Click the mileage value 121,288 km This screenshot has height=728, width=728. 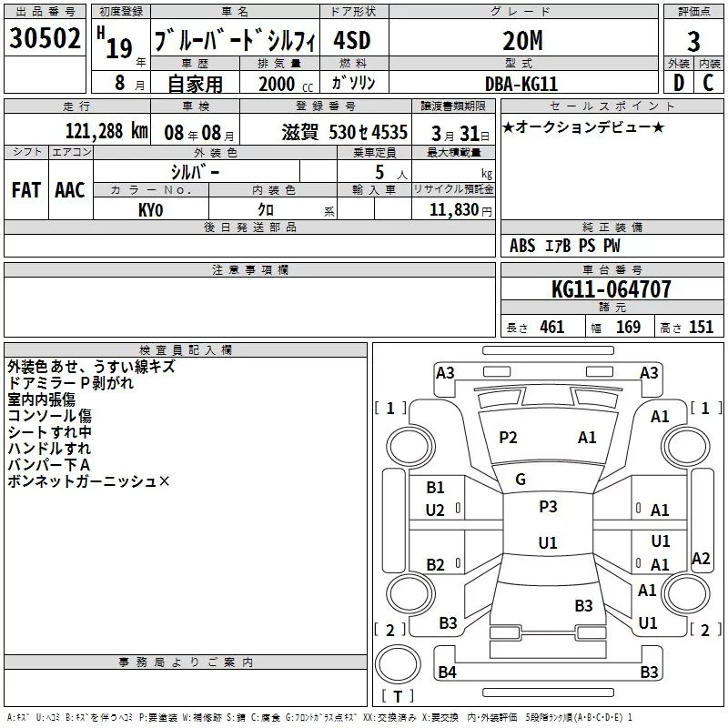[x=106, y=131]
